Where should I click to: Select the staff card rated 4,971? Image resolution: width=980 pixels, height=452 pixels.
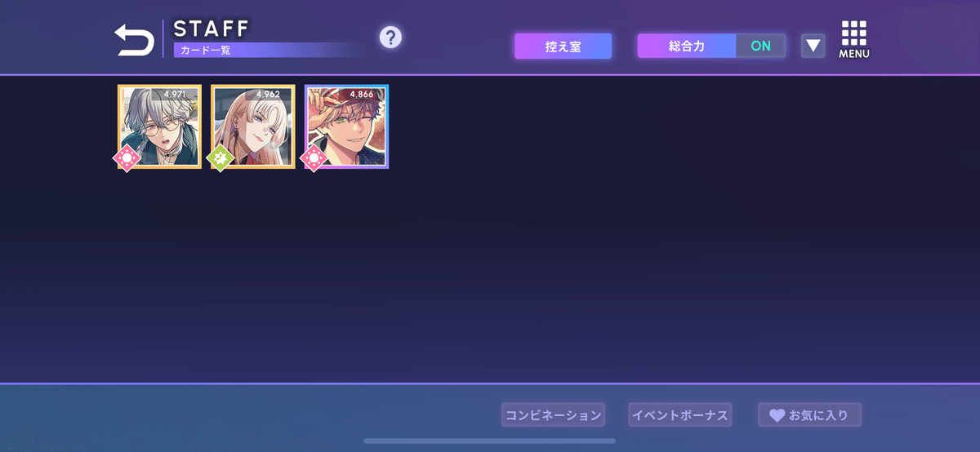pyautogui.click(x=159, y=126)
